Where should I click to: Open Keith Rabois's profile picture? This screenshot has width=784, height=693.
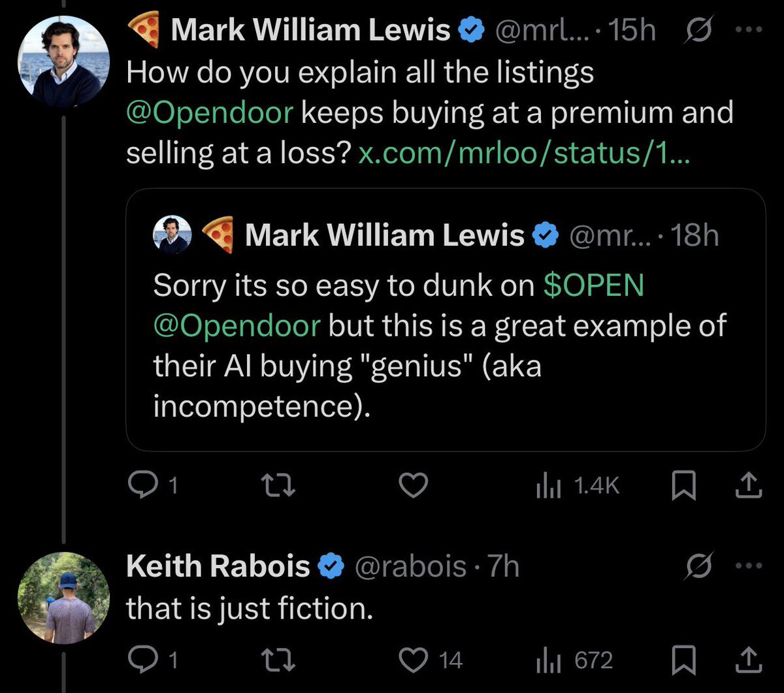[63, 598]
